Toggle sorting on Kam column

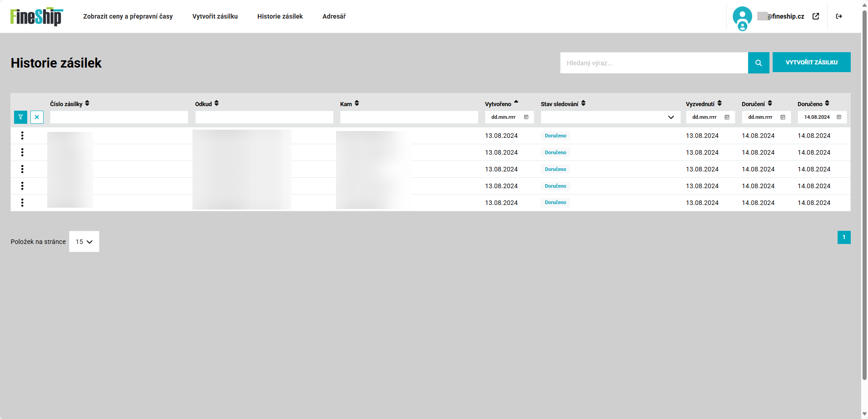coord(357,104)
